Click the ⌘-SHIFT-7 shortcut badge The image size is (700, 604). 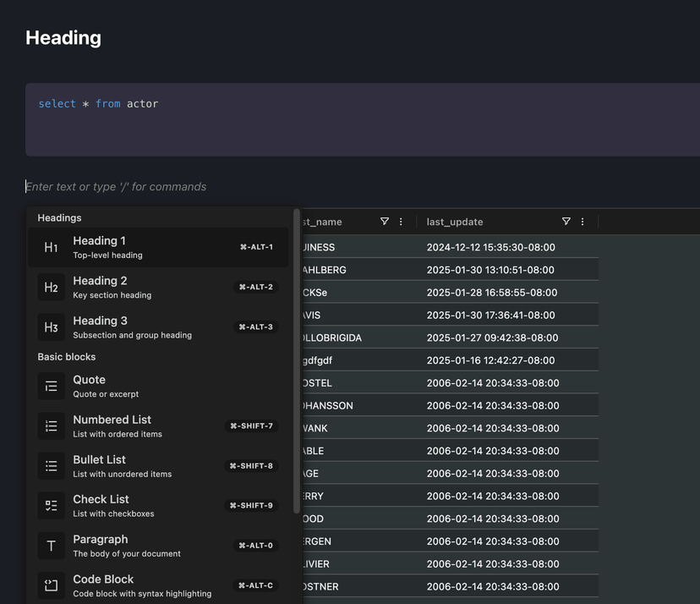pos(251,426)
